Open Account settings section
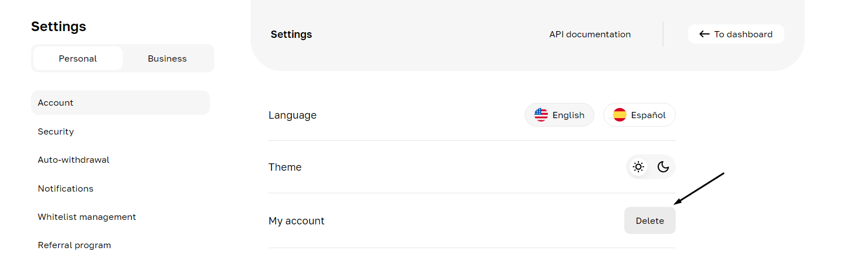 tap(55, 103)
